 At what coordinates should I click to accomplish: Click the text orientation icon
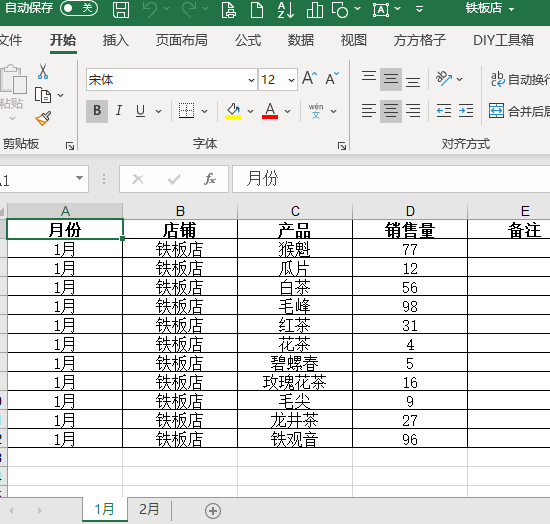[x=444, y=78]
